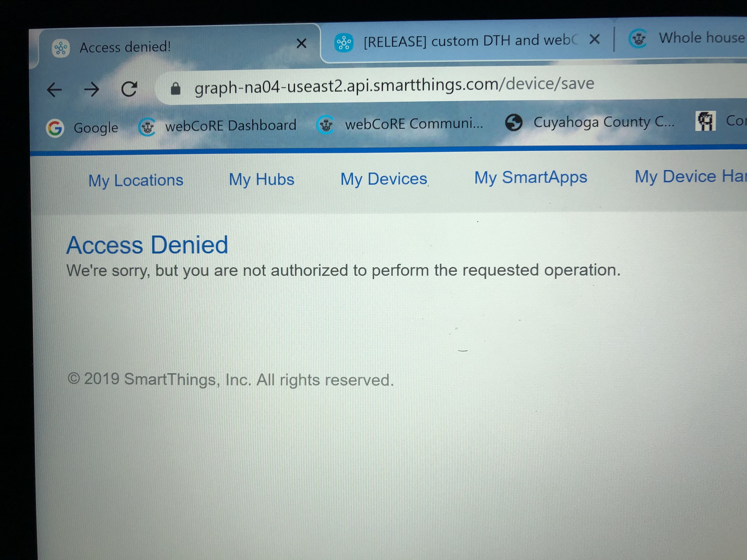Viewport: 747px width, 560px height.
Task: Reload the current page
Action: 129,89
